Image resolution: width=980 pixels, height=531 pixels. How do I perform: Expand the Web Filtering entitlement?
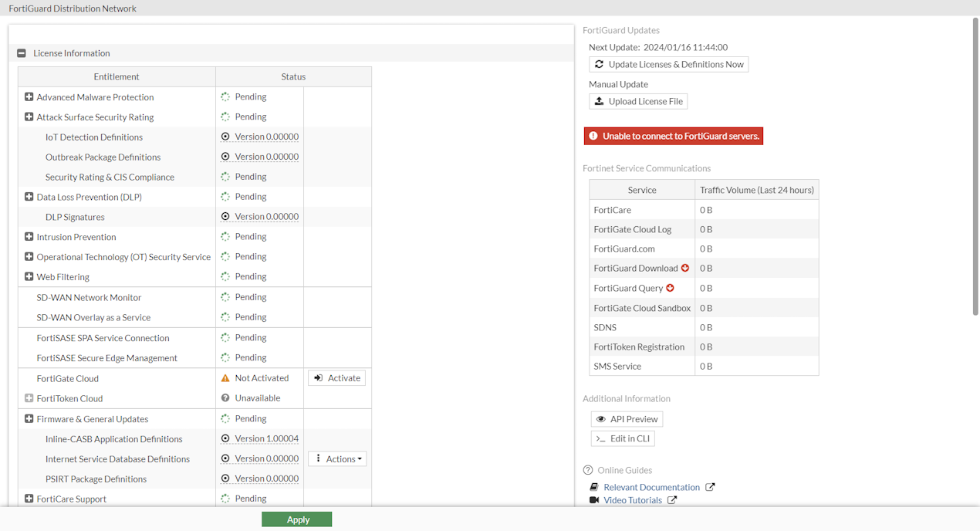tap(29, 276)
